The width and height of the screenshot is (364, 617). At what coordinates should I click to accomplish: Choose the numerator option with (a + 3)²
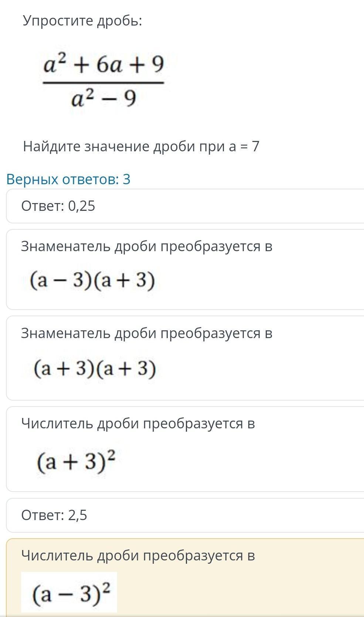(x=185, y=449)
